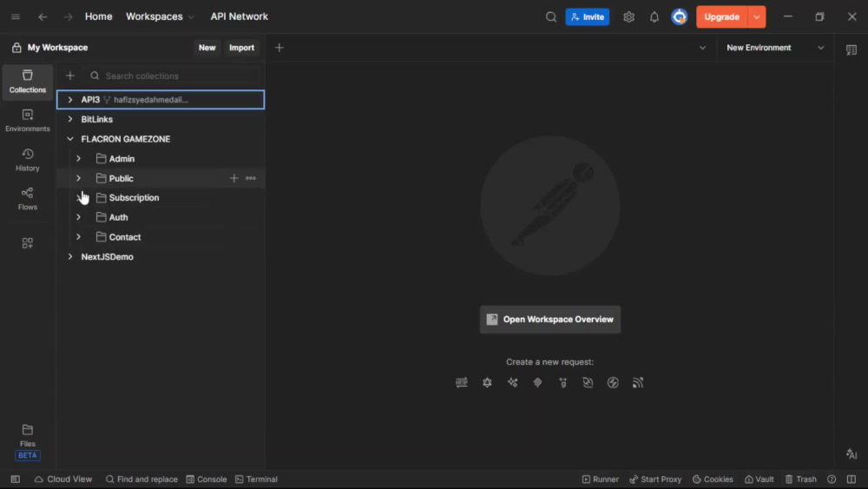This screenshot has height=489, width=868.
Task: Click Start Proxy
Action: click(655, 479)
